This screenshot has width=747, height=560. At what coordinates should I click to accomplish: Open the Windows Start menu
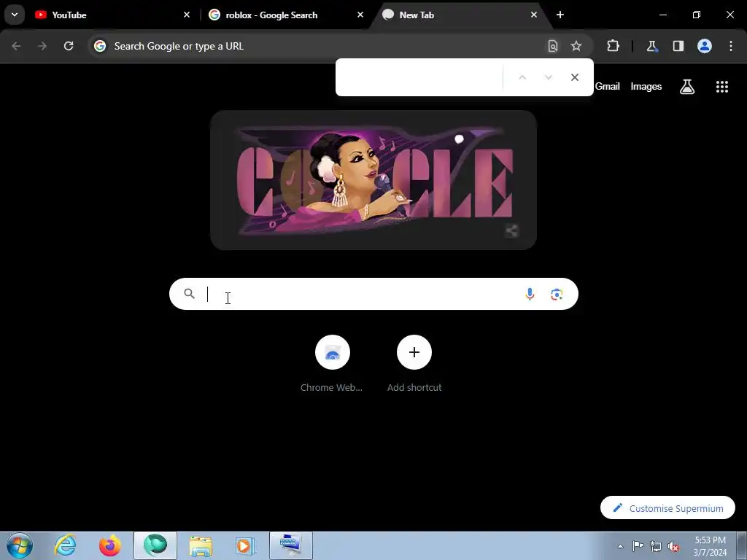20,545
